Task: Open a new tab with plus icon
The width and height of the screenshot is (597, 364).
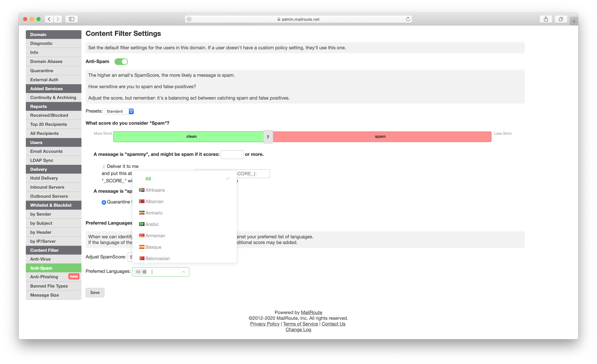Action: pos(574,21)
